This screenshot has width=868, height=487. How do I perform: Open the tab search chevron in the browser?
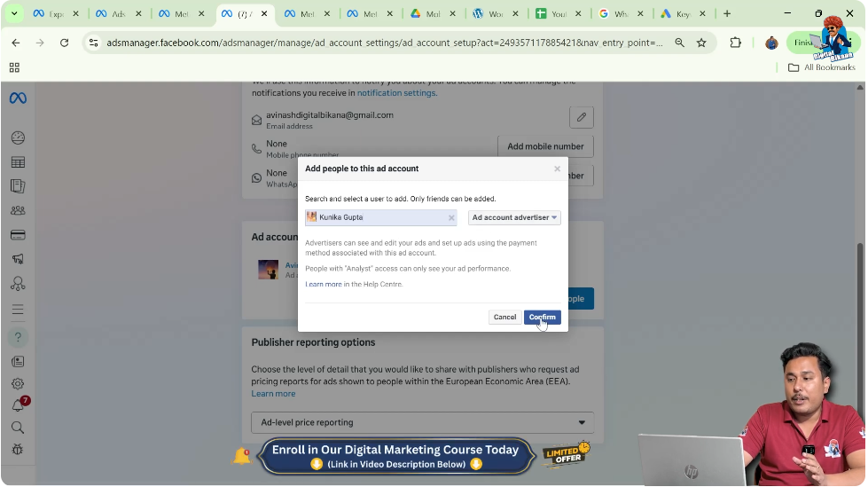coord(14,13)
